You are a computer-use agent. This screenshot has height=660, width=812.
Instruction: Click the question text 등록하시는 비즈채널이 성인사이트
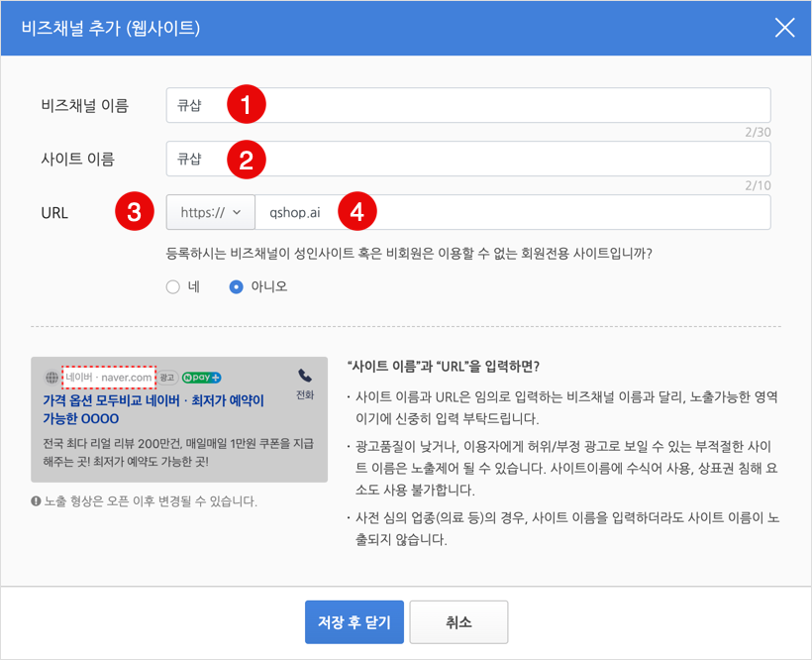point(409,254)
